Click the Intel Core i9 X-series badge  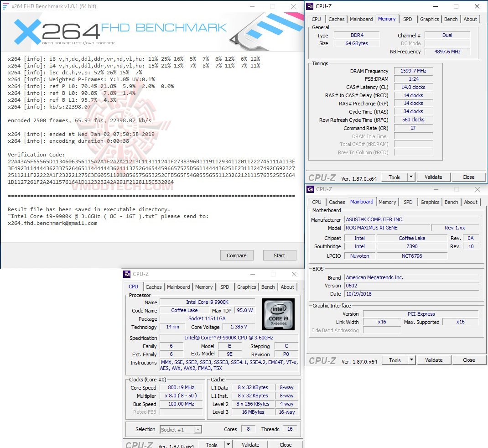pyautogui.click(x=278, y=314)
